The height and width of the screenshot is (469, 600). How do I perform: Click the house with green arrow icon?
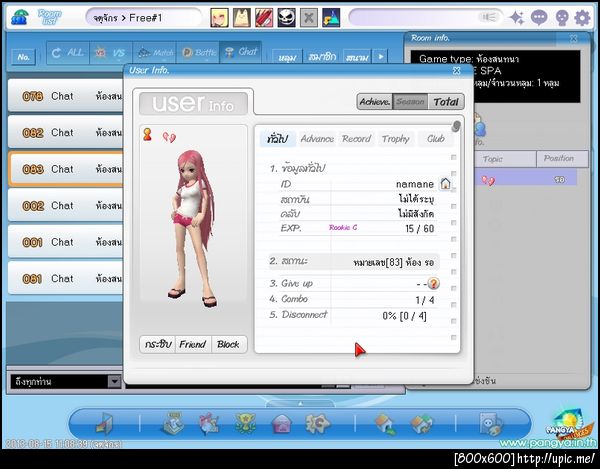click(385, 424)
